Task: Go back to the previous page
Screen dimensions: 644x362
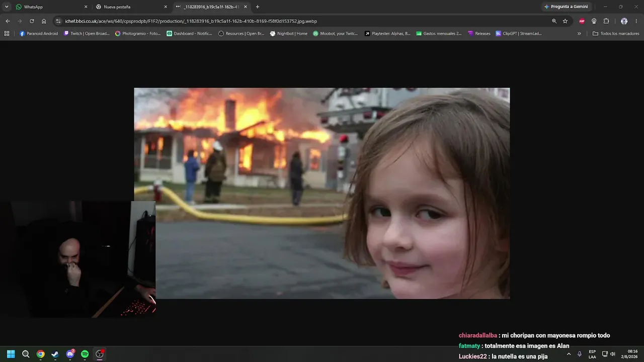Action: pyautogui.click(x=8, y=21)
